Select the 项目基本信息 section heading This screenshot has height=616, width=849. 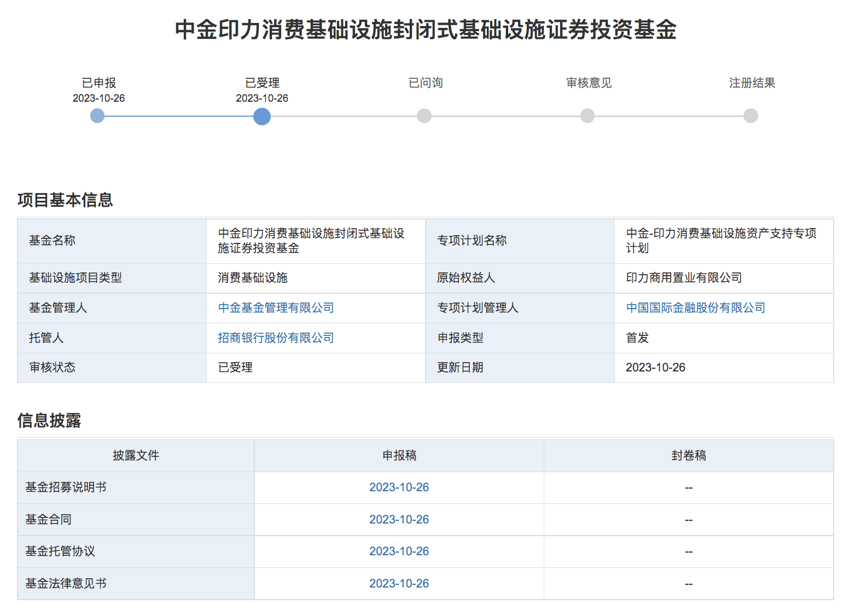66,200
